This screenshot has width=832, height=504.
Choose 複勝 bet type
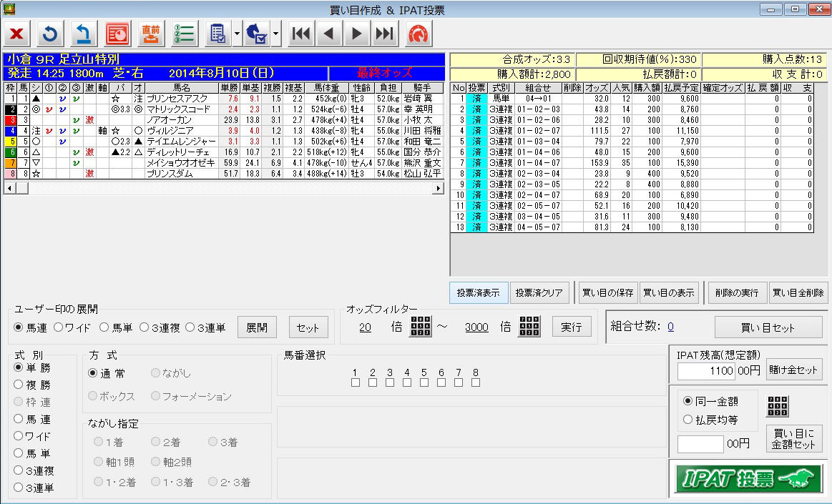pyautogui.click(x=32, y=385)
